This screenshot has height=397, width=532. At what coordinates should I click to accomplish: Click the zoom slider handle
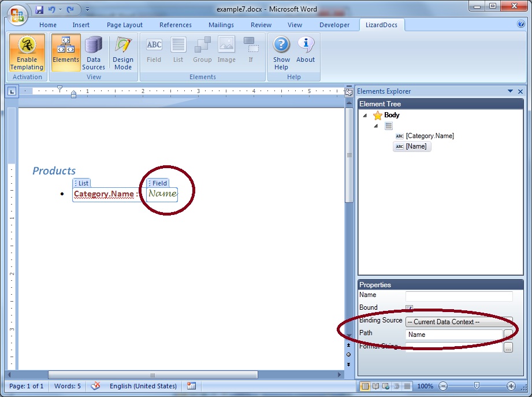477,386
